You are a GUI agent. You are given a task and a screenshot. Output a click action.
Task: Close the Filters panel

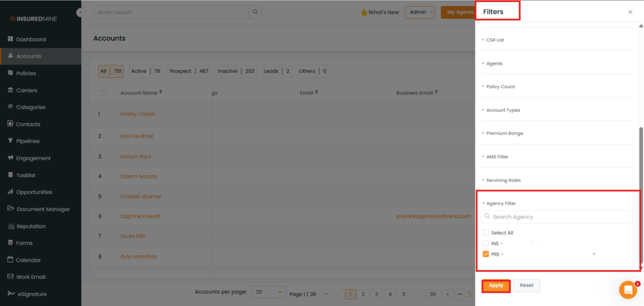click(x=630, y=12)
